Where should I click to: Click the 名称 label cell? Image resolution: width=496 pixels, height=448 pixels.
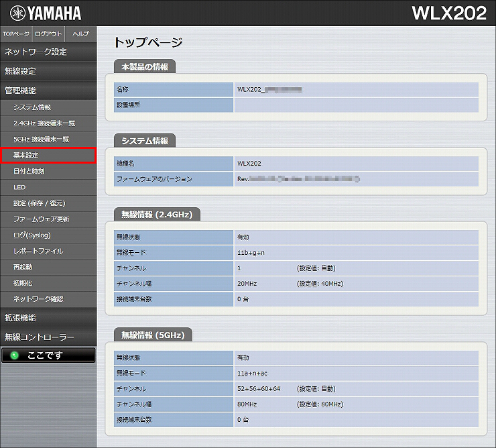click(x=174, y=90)
